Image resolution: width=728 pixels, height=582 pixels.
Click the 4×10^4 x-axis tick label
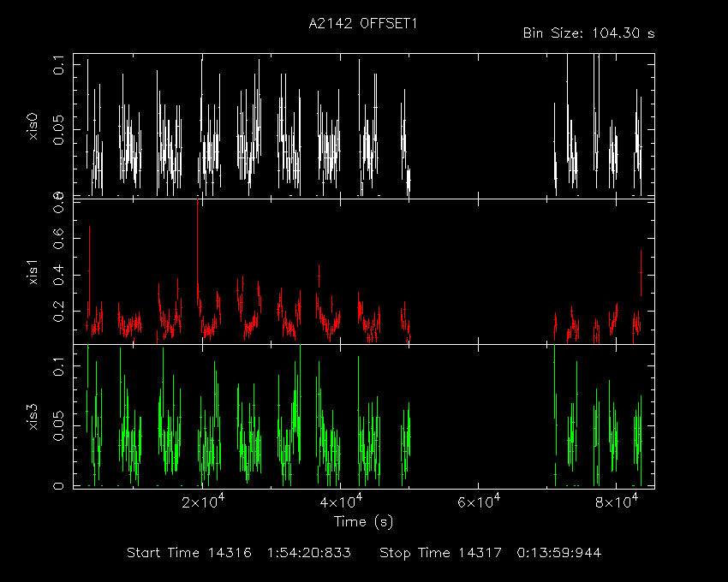coord(341,502)
